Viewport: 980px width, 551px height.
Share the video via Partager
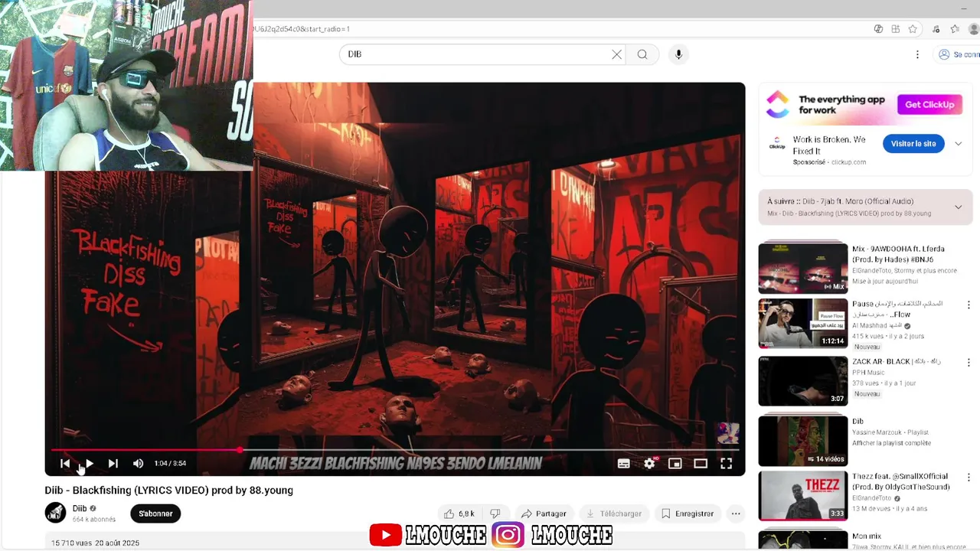point(544,514)
